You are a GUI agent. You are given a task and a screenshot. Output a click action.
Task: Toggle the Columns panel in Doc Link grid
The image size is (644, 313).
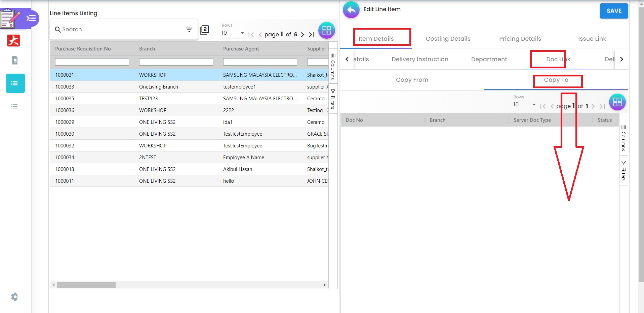click(x=623, y=138)
